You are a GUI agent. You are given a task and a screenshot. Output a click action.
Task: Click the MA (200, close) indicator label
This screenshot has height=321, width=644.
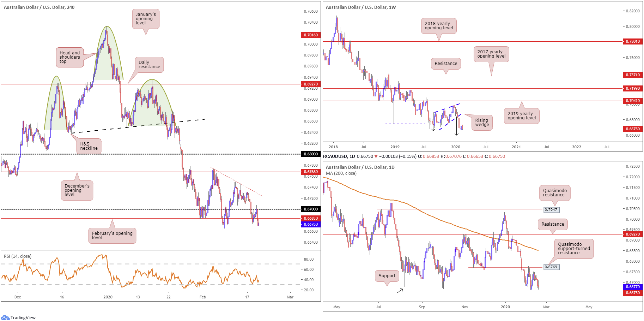(x=341, y=173)
